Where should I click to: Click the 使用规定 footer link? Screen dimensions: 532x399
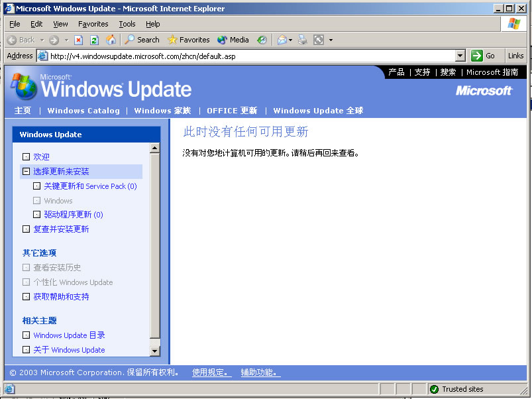point(212,372)
